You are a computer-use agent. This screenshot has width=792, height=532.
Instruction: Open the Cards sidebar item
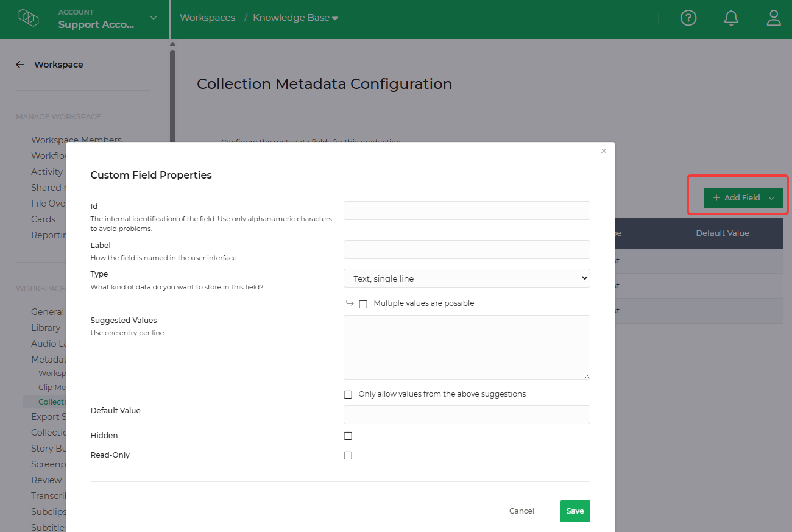(43, 219)
